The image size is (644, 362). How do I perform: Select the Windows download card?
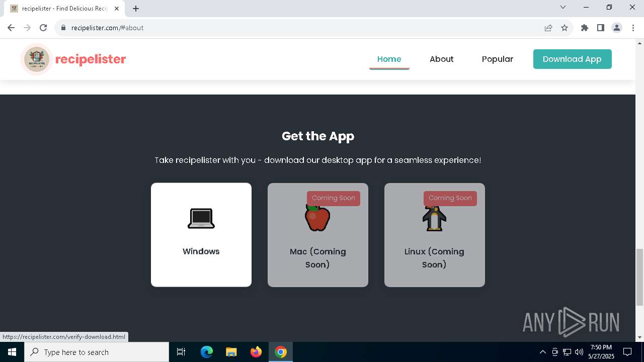pyautogui.click(x=201, y=235)
